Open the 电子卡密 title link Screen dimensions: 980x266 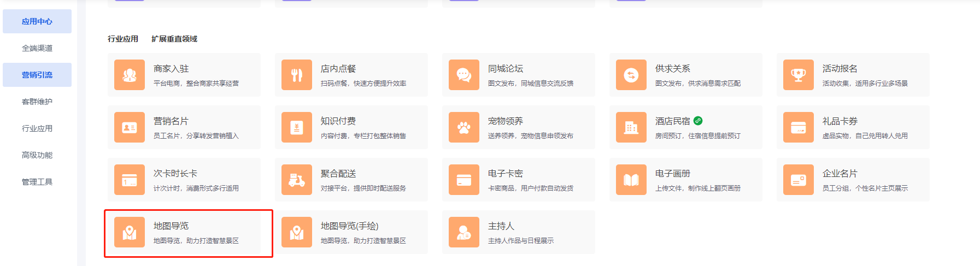pos(506,174)
